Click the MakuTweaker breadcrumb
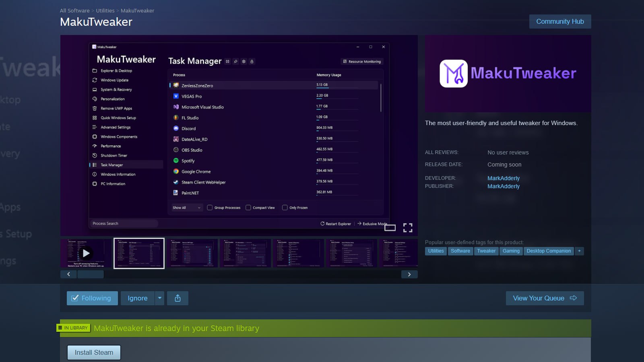Screen dimensions: 644x362 (x=137, y=11)
